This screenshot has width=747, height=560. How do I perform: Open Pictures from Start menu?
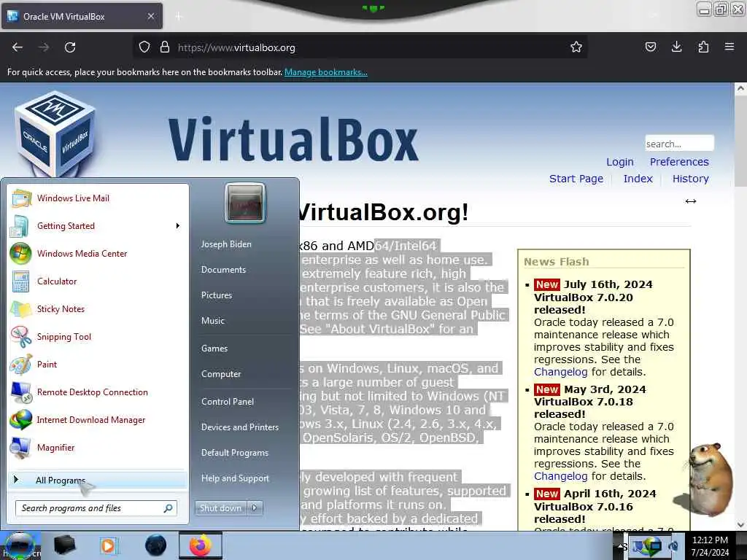click(217, 295)
